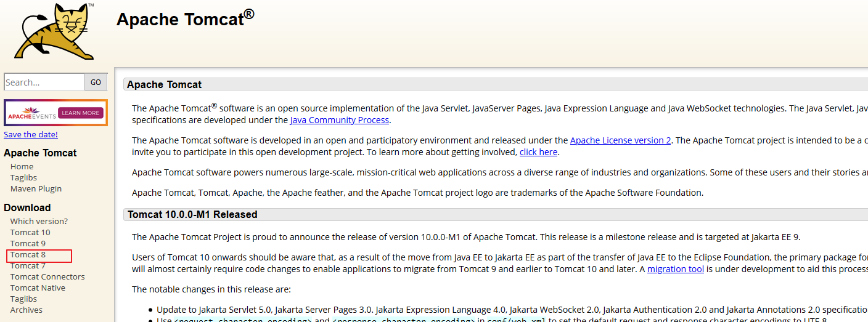
Task: Follow the Java Community Process link
Action: click(x=340, y=120)
